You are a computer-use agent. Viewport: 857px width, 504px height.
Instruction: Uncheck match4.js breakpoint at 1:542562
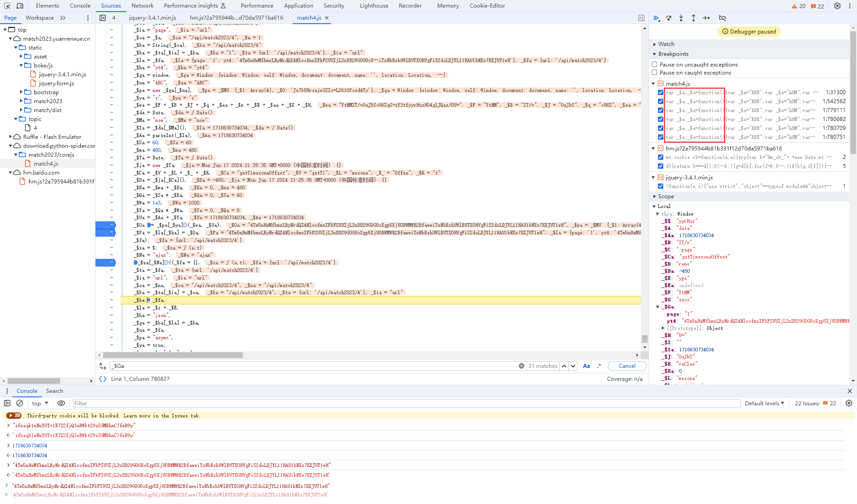tap(661, 102)
